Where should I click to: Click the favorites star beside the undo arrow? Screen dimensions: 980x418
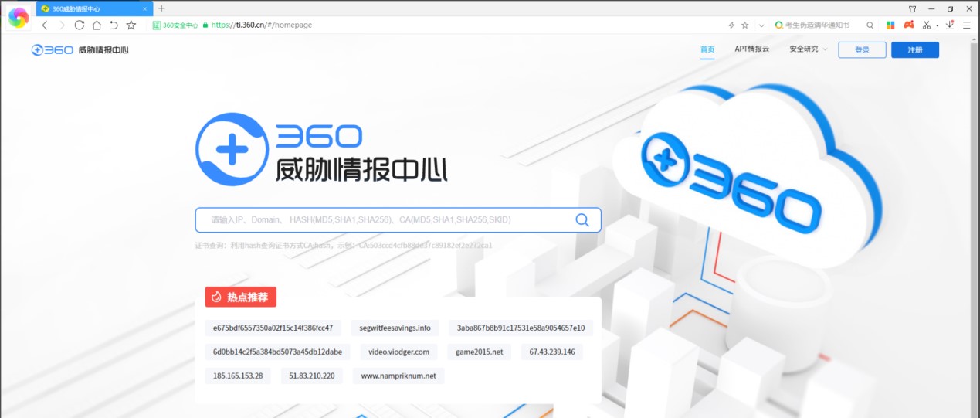click(x=131, y=25)
